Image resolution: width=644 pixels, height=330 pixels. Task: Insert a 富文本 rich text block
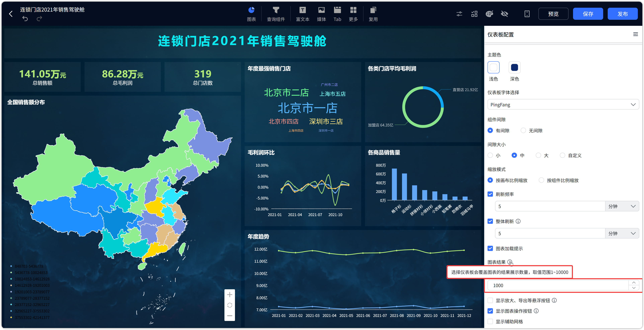coord(302,14)
